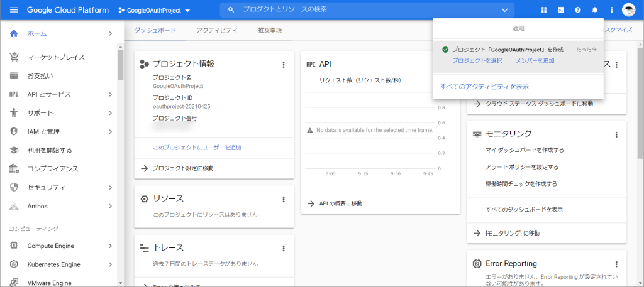Image resolution: width=644 pixels, height=287 pixels.
Task: Open Error Reporting card three-dot menu
Action: pos(616,264)
